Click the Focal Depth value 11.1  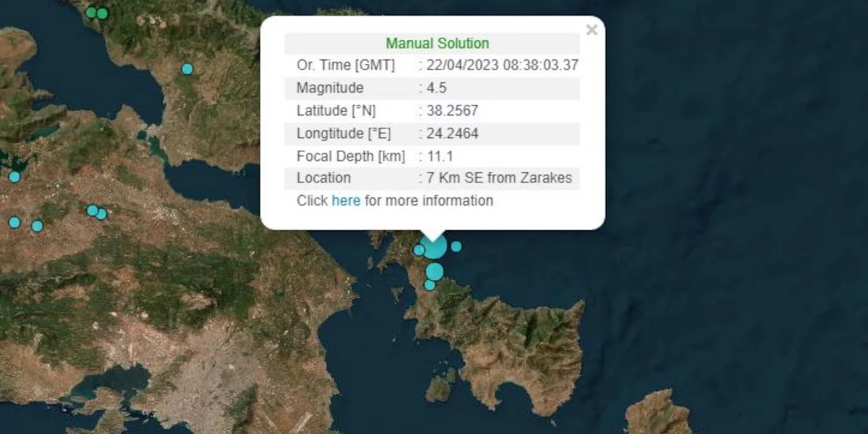click(440, 156)
